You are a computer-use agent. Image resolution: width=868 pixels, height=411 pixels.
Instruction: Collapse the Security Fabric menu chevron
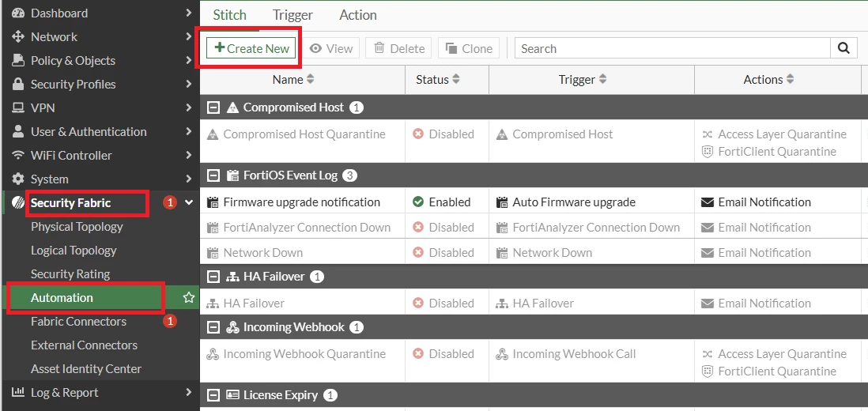coord(189,203)
